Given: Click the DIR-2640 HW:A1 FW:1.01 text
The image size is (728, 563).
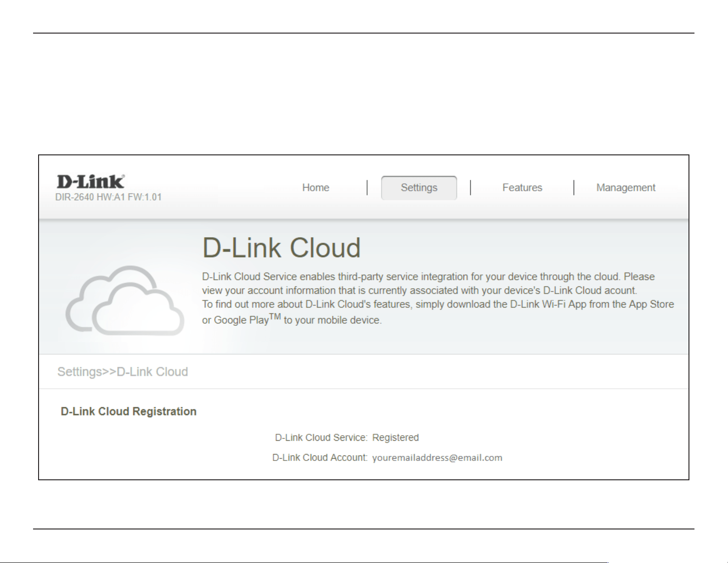Looking at the screenshot, I should (108, 197).
